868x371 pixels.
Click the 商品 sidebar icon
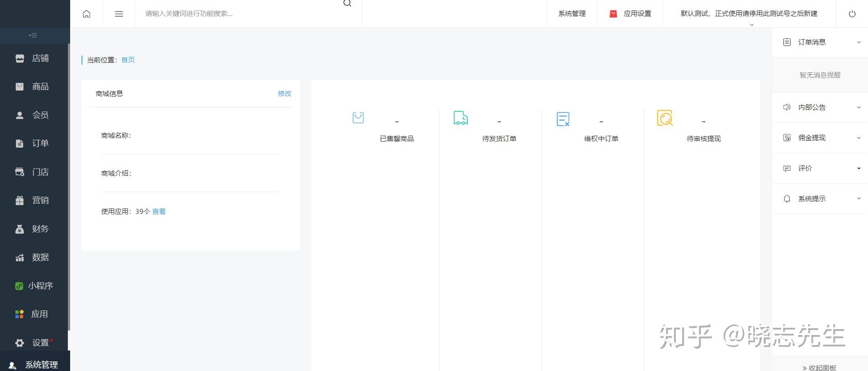(x=20, y=86)
